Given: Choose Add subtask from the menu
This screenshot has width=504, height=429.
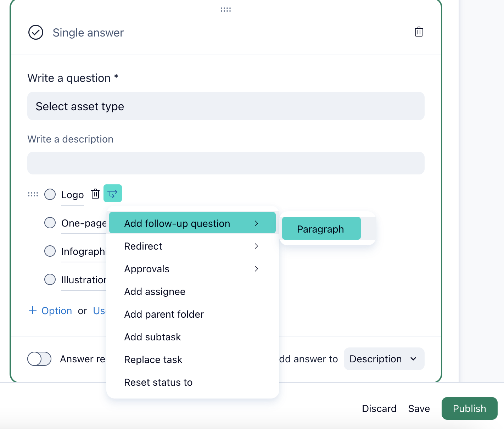Looking at the screenshot, I should pyautogui.click(x=192, y=337).
